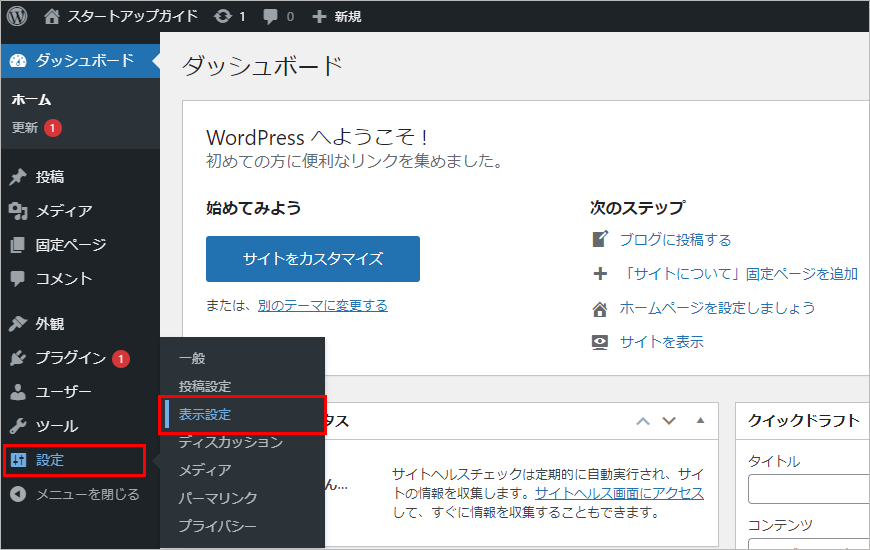Move the site health panel up with the chevron

click(643, 421)
